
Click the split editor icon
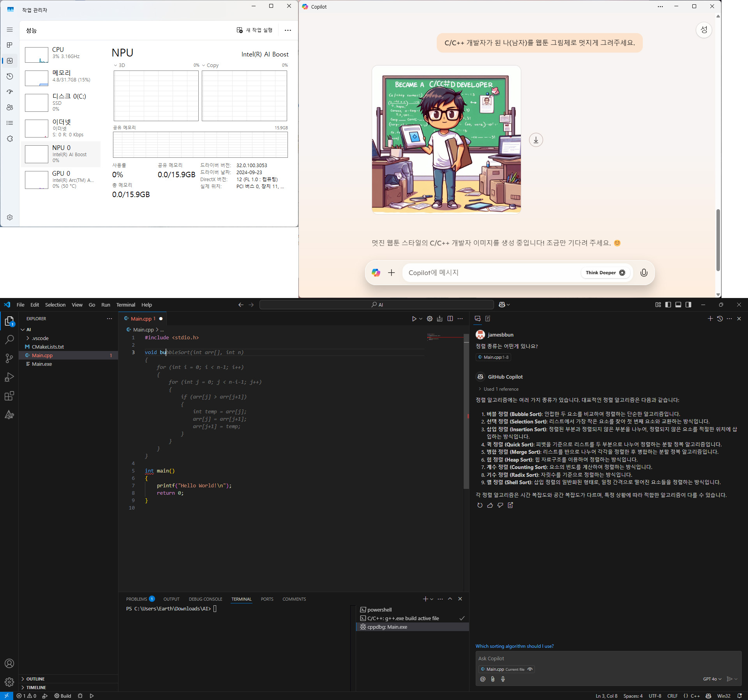click(450, 319)
